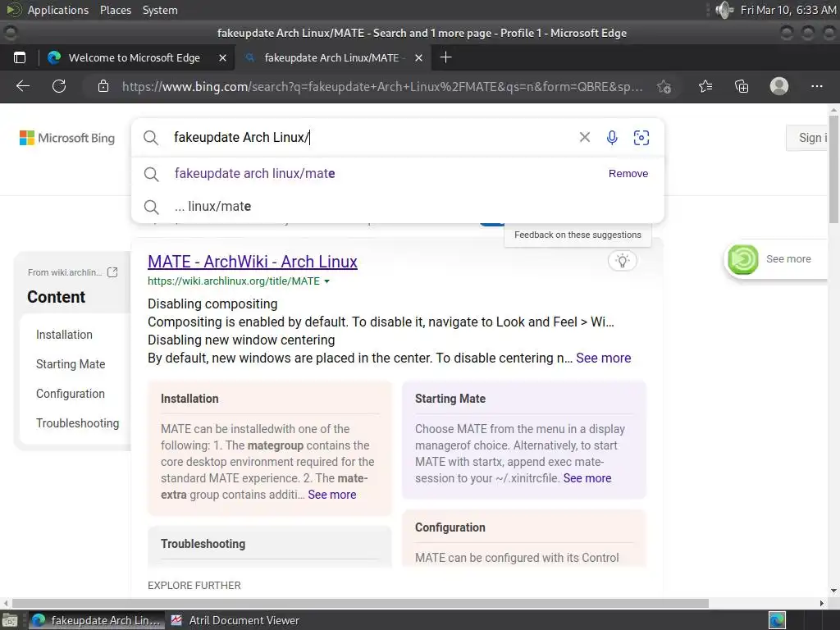Open visual search camera icon

[x=641, y=138]
